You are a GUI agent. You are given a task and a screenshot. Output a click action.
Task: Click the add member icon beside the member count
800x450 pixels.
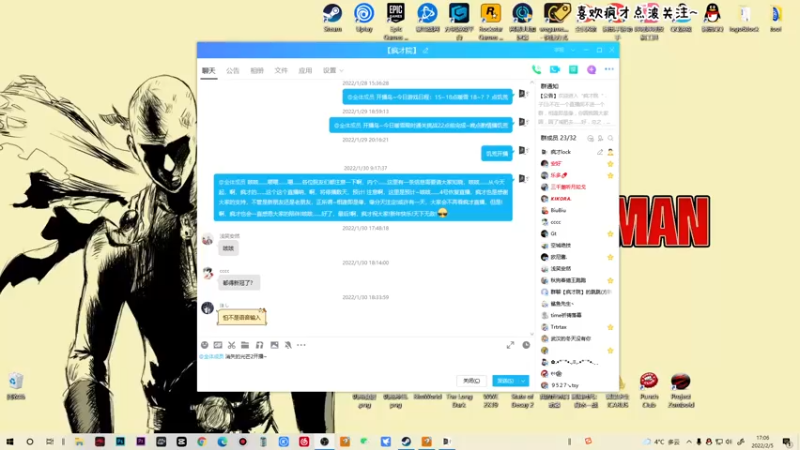(601, 138)
